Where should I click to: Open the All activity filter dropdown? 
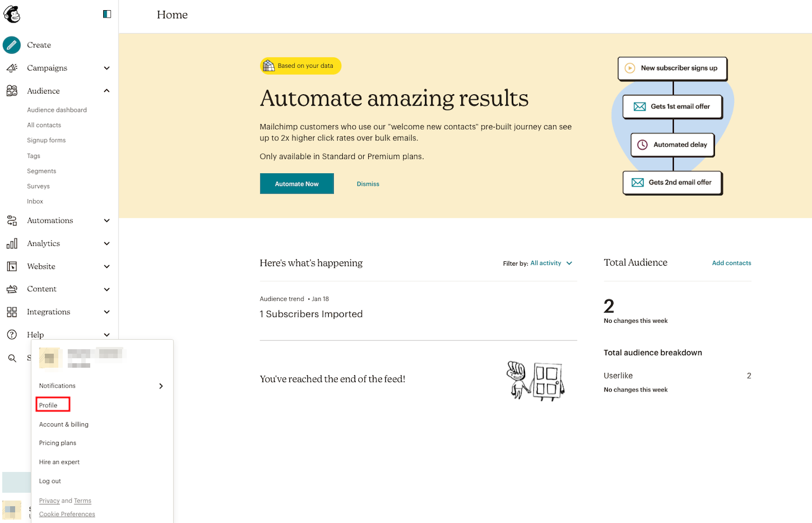point(551,263)
